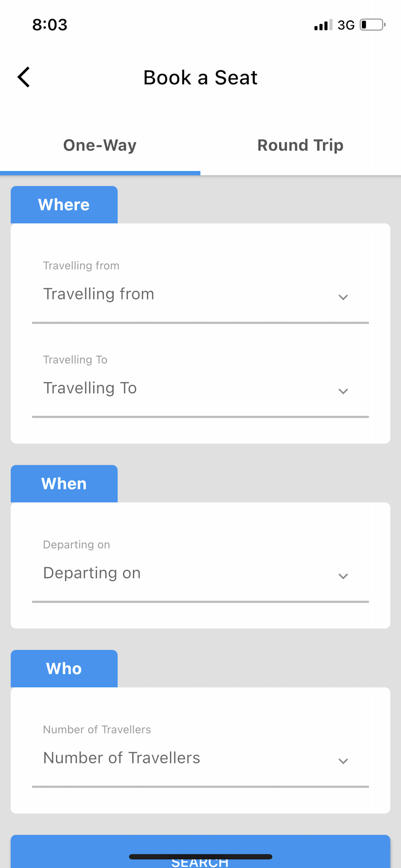The image size is (401, 868).
Task: Expand Travelling from chevron arrow
Action: [343, 297]
